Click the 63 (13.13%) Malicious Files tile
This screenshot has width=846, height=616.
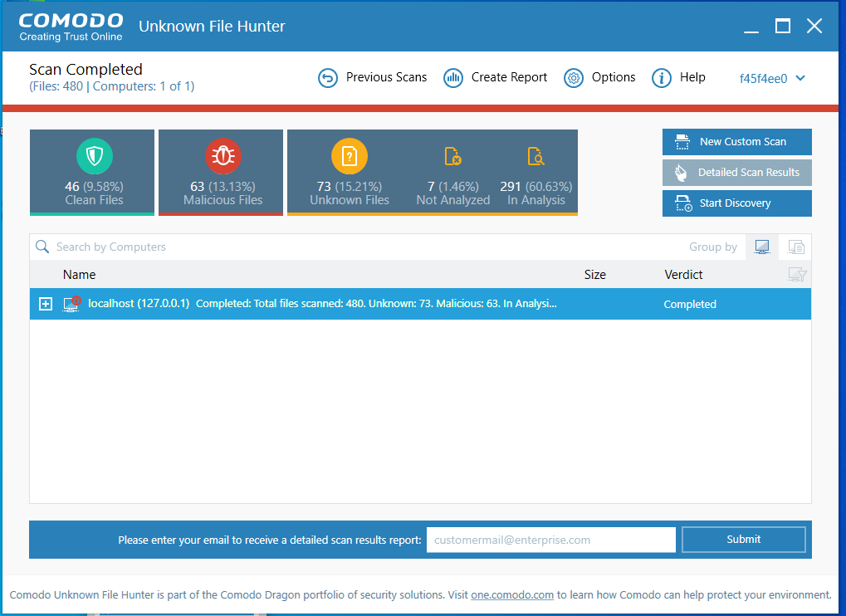click(x=221, y=173)
